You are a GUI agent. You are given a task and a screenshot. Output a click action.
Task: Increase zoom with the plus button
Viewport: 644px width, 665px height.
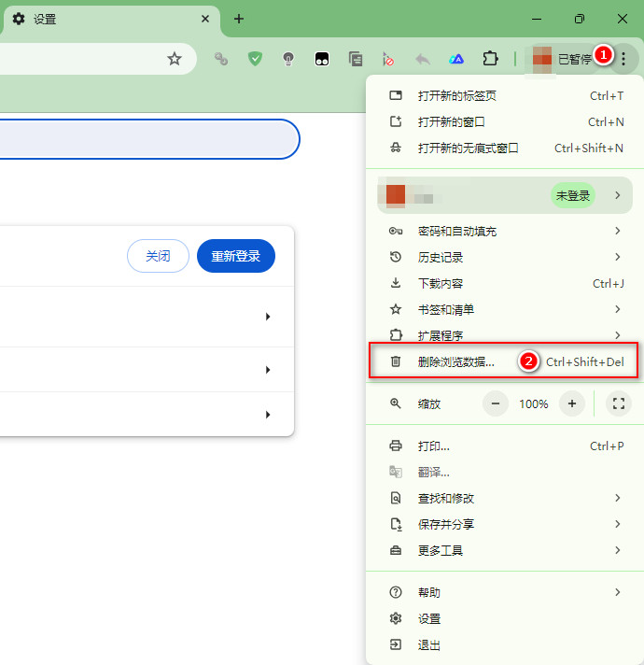click(572, 403)
